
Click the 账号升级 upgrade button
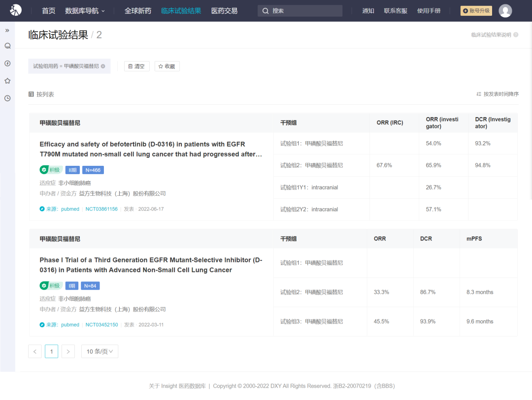pos(476,11)
